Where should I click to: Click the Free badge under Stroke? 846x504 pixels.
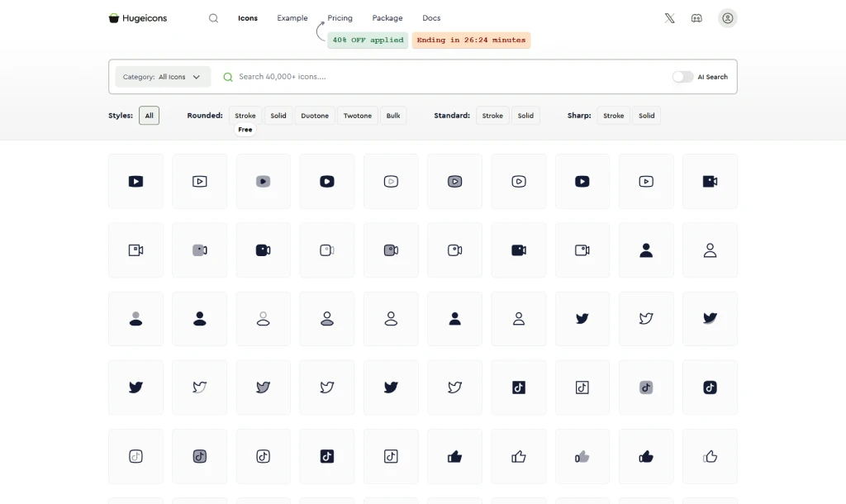click(x=245, y=130)
